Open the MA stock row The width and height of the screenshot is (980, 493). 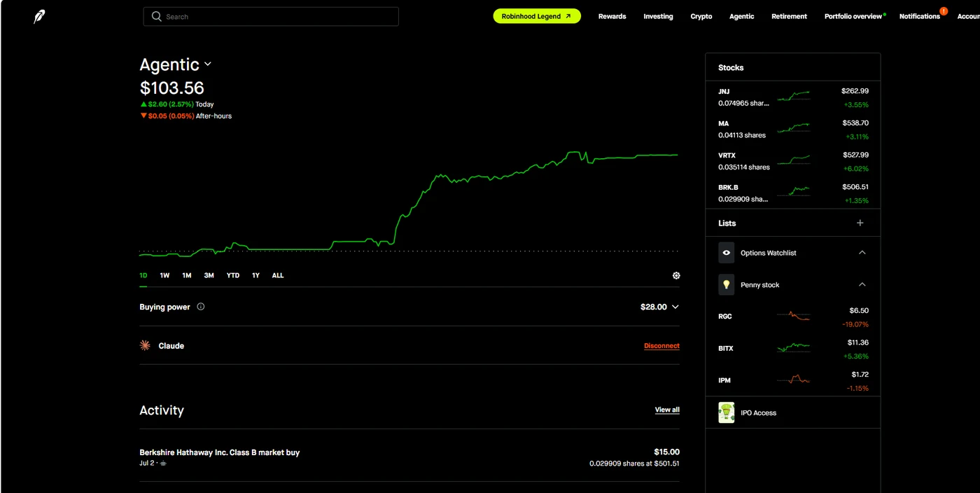coord(793,129)
